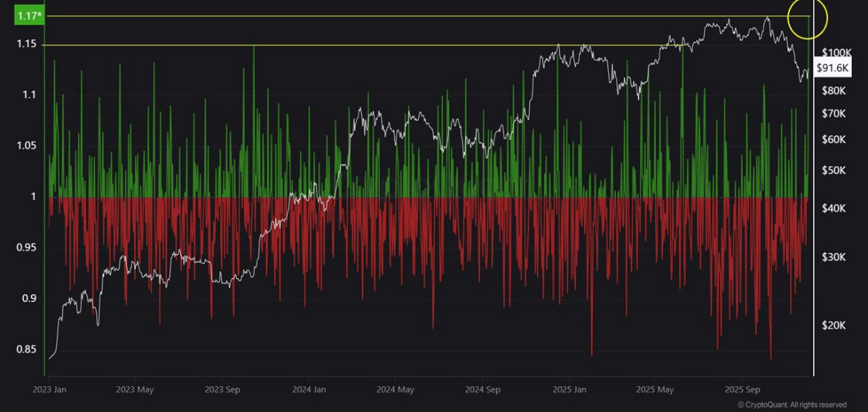Click the $91.6K current price label
This screenshot has height=412, width=868.
click(x=832, y=67)
